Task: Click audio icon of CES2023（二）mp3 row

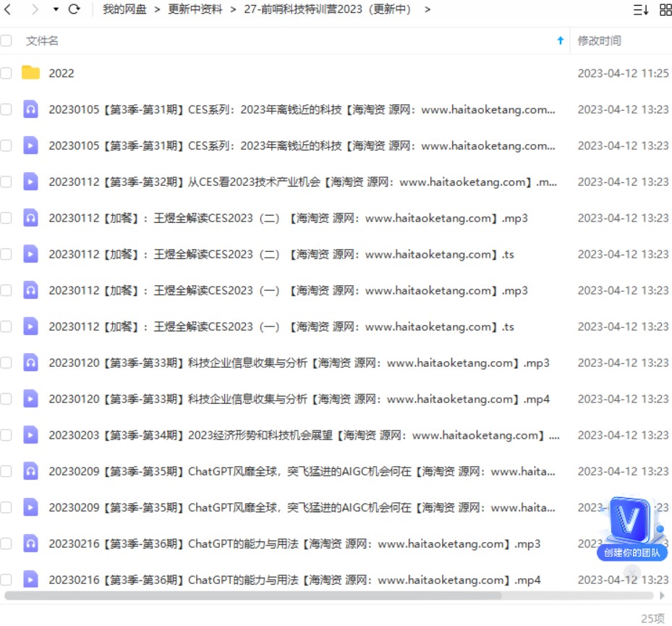Action: [x=30, y=217]
